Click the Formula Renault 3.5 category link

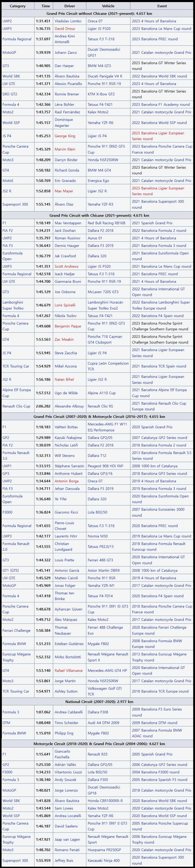pos(16,456)
